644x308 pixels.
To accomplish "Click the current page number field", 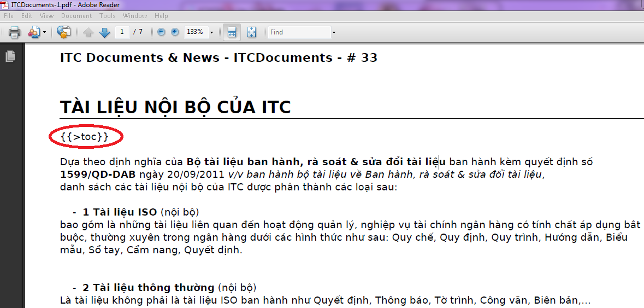I will tap(122, 32).
